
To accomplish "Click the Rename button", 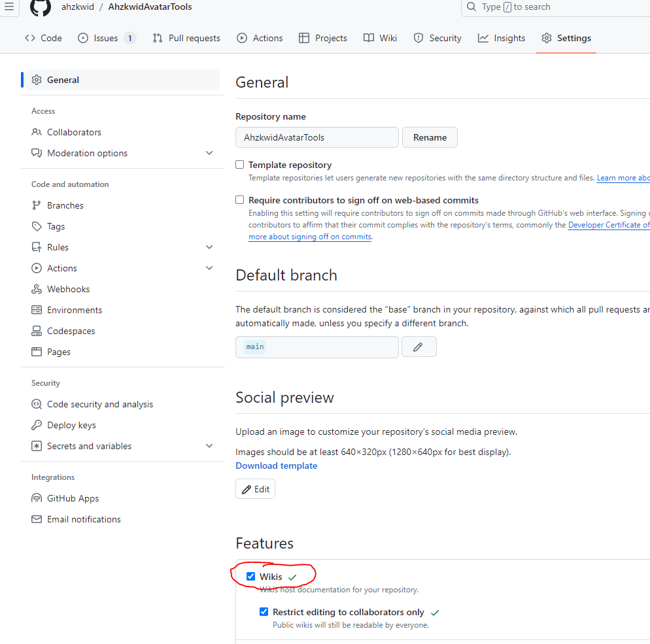I will click(x=430, y=137).
